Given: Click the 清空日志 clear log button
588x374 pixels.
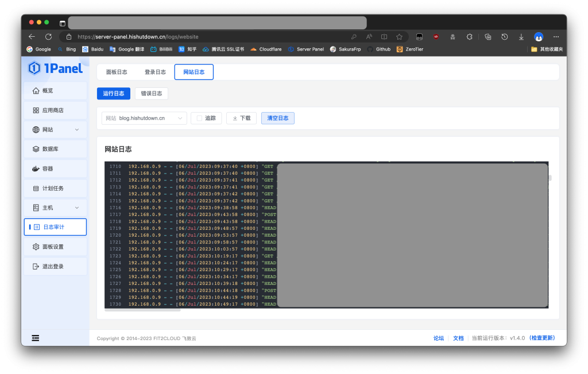Looking at the screenshot, I should pyautogui.click(x=277, y=118).
